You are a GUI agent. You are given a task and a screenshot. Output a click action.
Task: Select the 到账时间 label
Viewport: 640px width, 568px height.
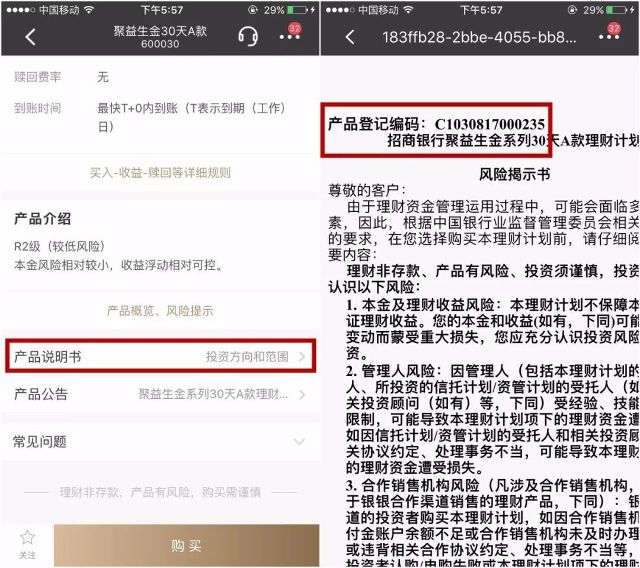coord(38,108)
